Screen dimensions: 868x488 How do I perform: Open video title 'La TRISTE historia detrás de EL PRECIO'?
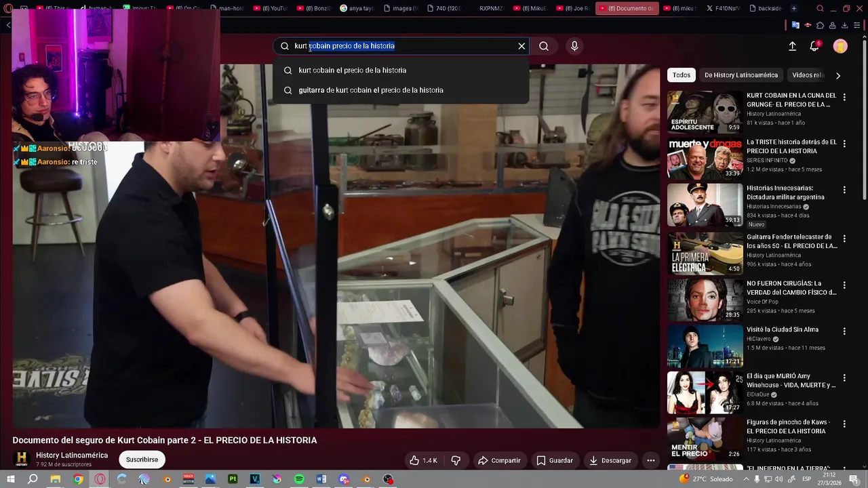click(791, 146)
